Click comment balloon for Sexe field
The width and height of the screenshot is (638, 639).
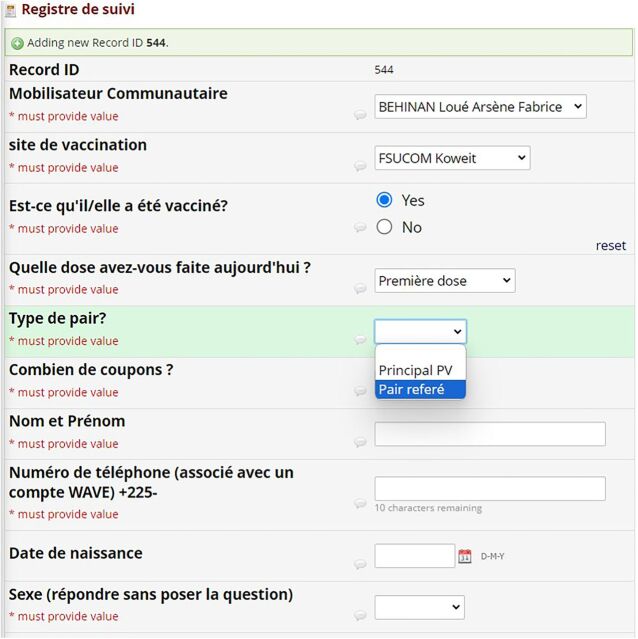click(360, 616)
